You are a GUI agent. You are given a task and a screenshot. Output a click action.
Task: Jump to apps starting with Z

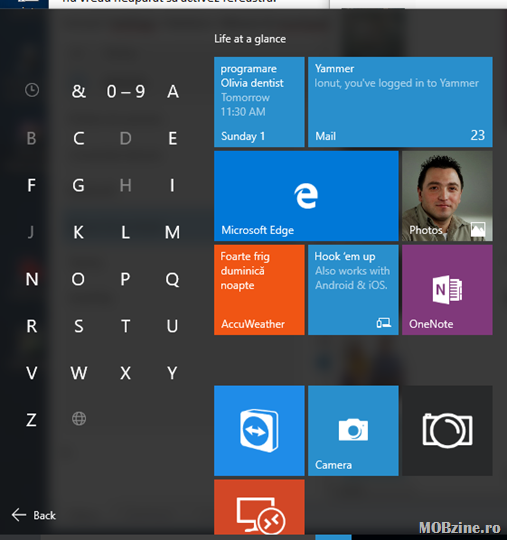tap(31, 420)
